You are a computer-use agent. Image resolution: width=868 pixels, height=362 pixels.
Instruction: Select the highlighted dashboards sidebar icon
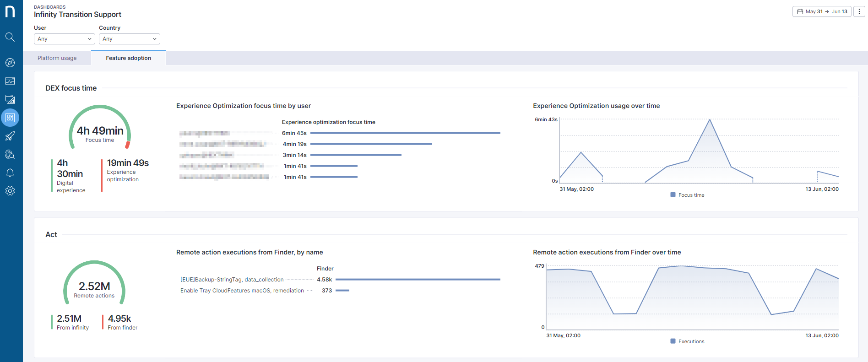click(10, 118)
